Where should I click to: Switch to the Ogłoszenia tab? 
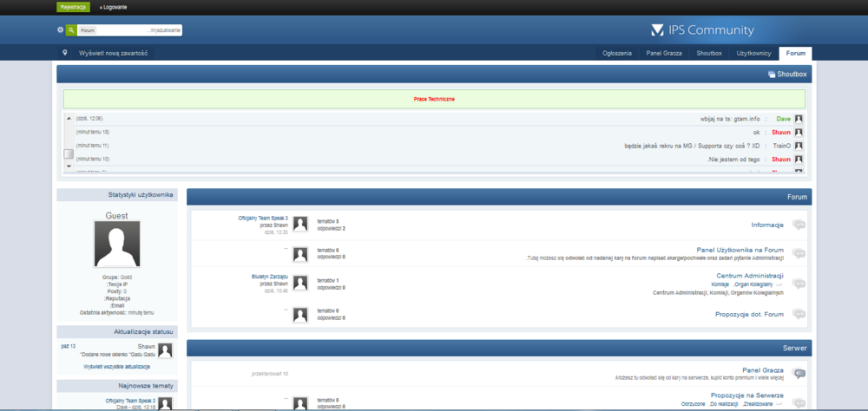pyautogui.click(x=617, y=53)
